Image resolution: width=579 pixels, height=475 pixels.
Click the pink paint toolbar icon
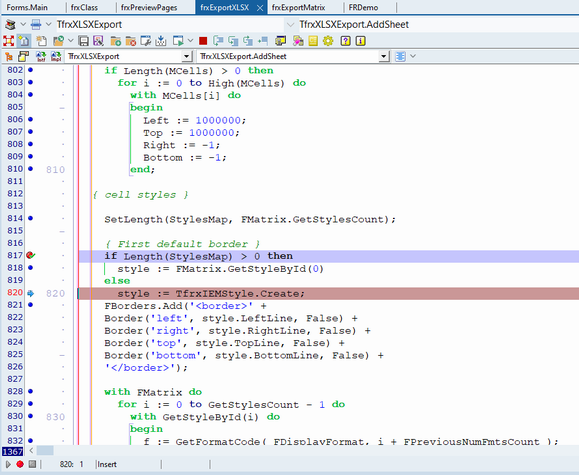pos(298,41)
